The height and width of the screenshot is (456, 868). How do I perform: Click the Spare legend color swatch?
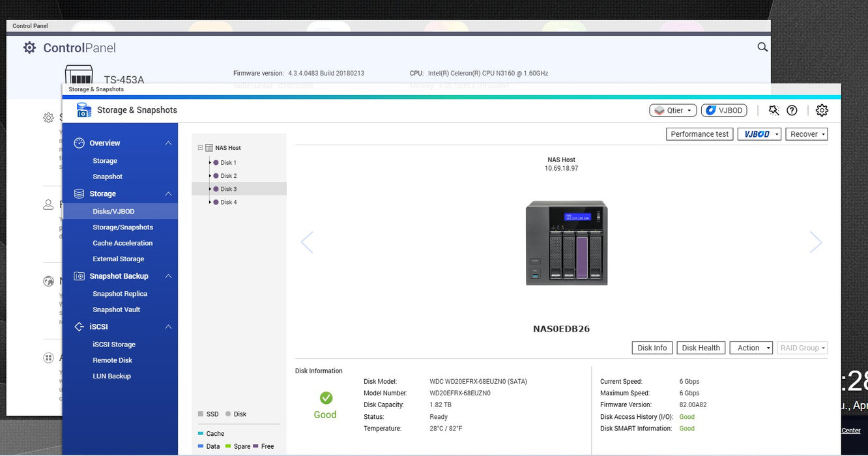(x=227, y=446)
